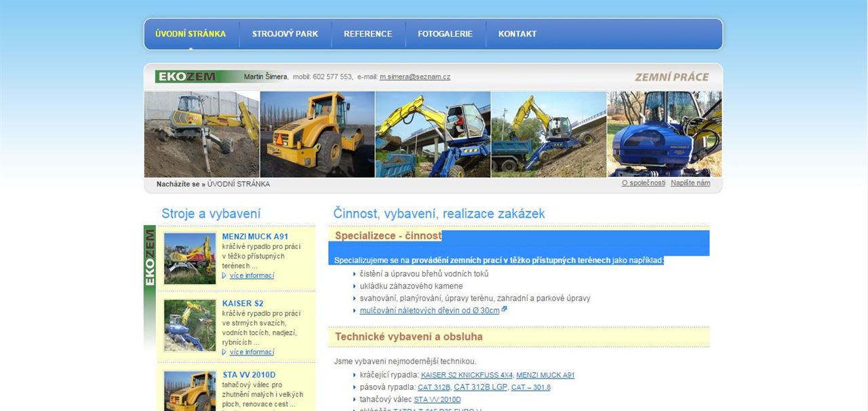Click the MENZI MUCK A91 sidebar thumbnail photo
Screen dimensions: 868x411
tap(190, 258)
